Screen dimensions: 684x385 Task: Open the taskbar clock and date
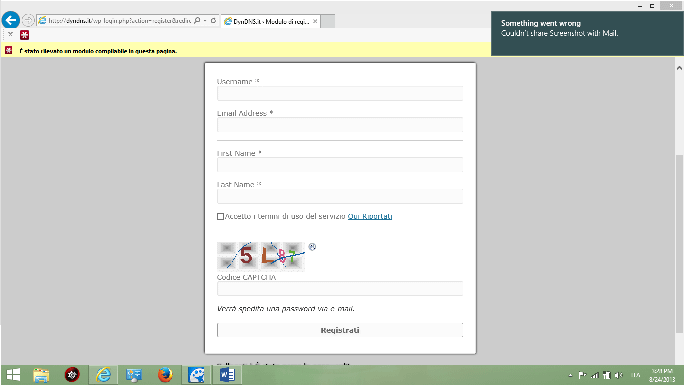pos(662,375)
